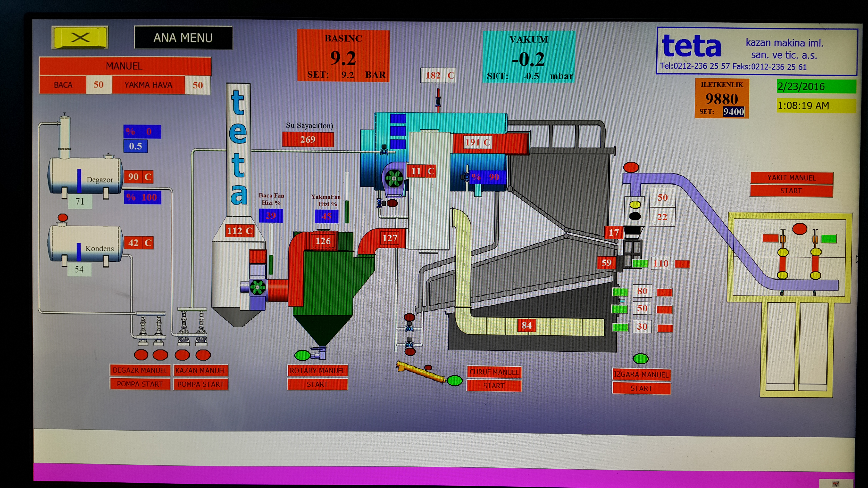Click the Baca Fan Hizi level bar
868x488 pixels.
271,249
